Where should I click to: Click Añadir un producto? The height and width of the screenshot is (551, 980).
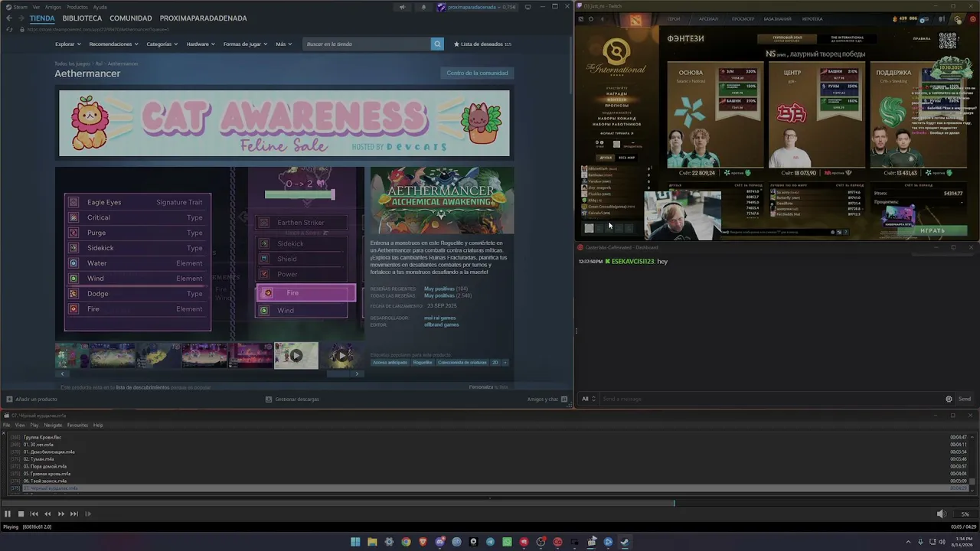point(31,399)
